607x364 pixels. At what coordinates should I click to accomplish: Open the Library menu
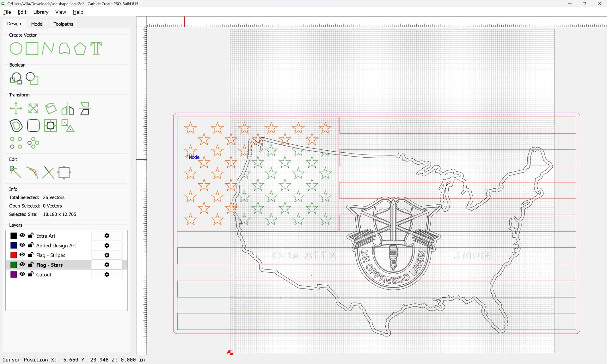(x=41, y=12)
